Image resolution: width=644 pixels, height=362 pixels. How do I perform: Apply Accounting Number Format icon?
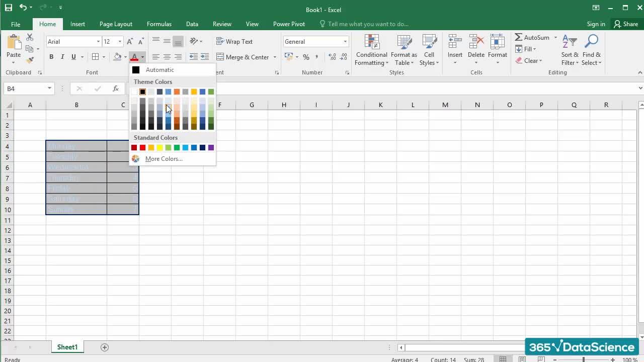[289, 57]
